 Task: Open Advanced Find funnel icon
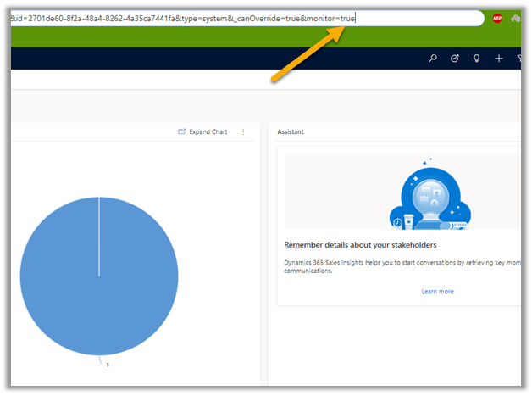point(518,59)
